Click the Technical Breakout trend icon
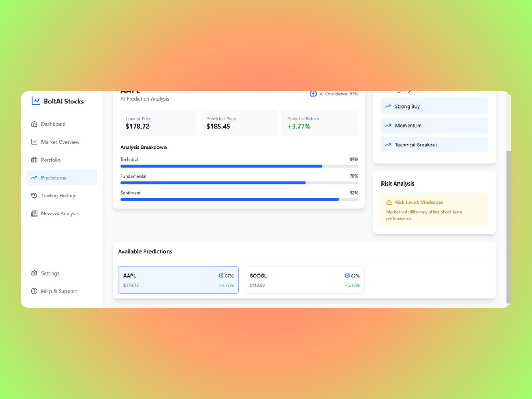Image resolution: width=532 pixels, height=399 pixels. tap(388, 145)
